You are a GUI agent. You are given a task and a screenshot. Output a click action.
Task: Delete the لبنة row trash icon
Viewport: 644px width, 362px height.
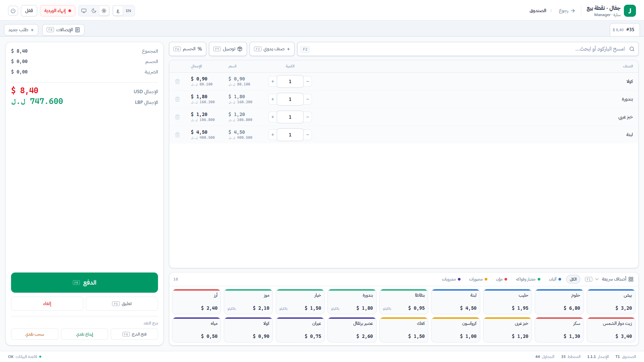177,135
